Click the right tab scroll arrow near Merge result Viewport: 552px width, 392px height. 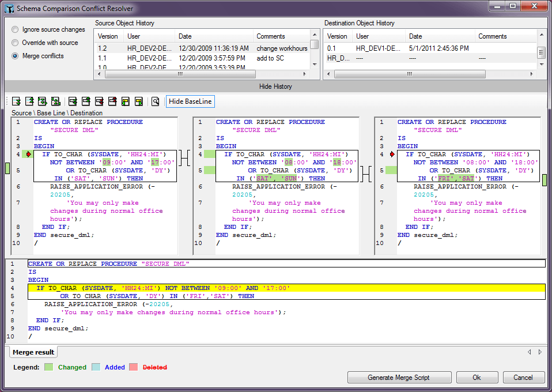(540, 352)
